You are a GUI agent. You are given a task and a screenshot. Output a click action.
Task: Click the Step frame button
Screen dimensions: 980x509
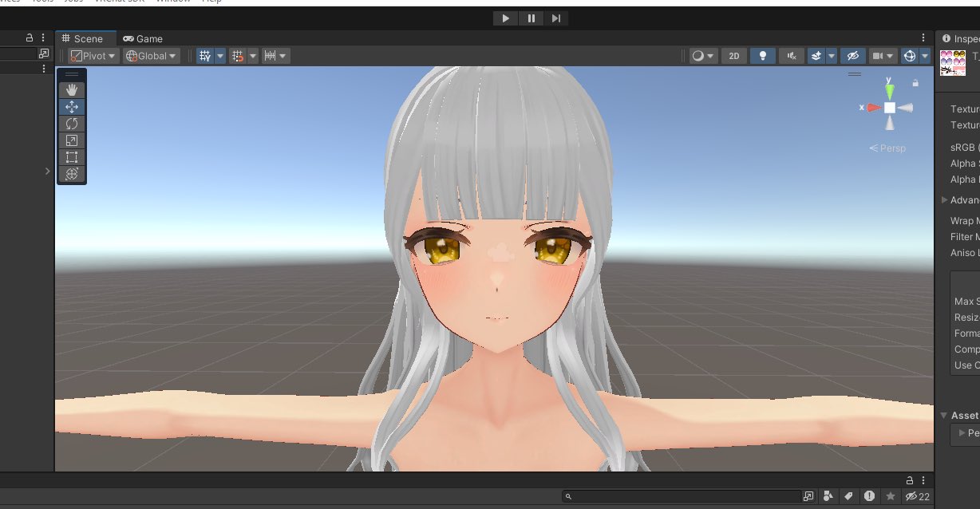point(556,18)
